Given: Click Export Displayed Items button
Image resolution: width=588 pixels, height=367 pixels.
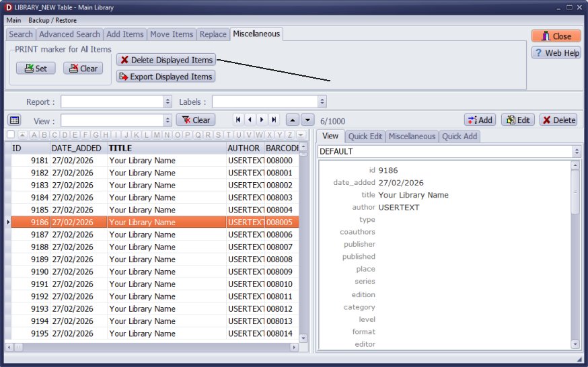Looking at the screenshot, I should [x=166, y=77].
